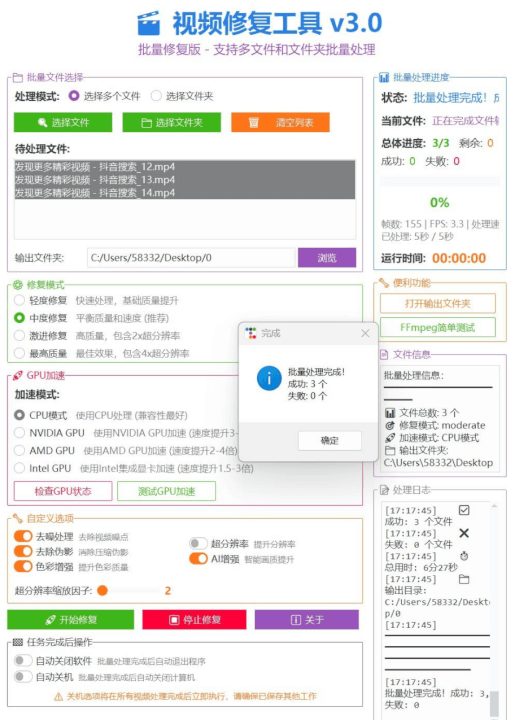Click the 00:00:00 run time value
This screenshot has height=720, width=515.
tap(459, 258)
